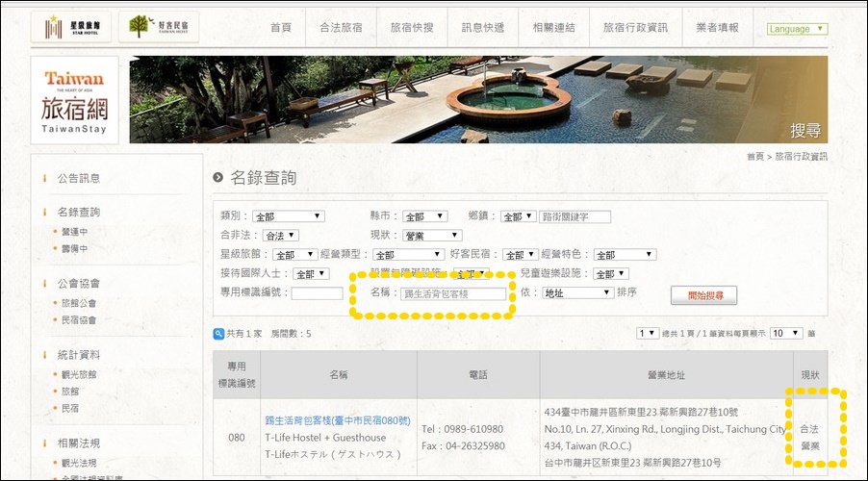The height and width of the screenshot is (481, 868).
Task: Expand the 經營特色 dropdown
Action: tap(625, 255)
